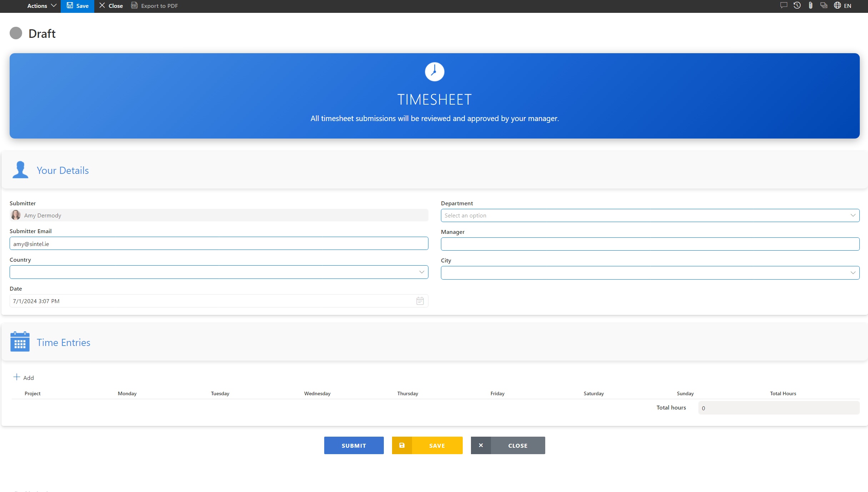Click inside the Manager field
The width and height of the screenshot is (868, 492).
[x=650, y=244]
